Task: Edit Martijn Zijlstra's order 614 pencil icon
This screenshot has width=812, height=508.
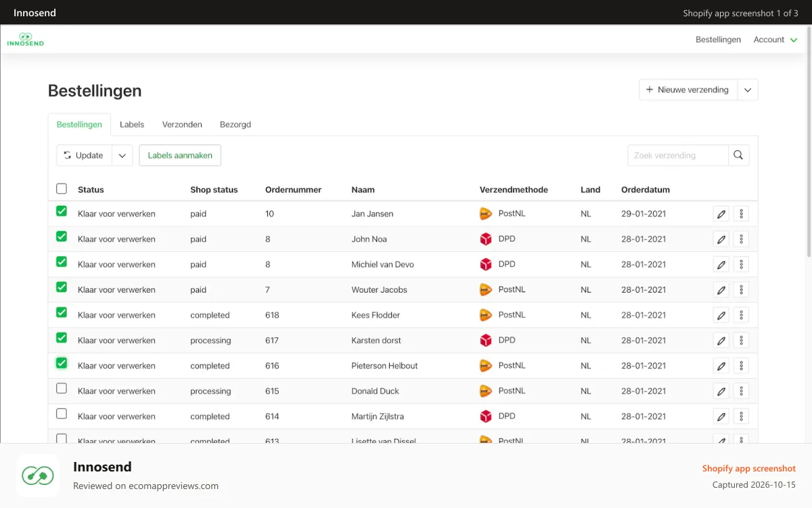Action: coord(721,417)
